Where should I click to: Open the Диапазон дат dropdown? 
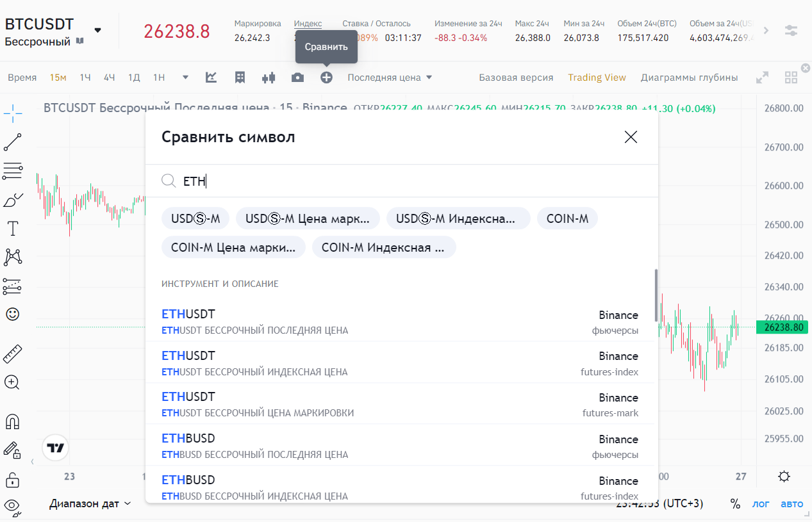pyautogui.click(x=90, y=503)
